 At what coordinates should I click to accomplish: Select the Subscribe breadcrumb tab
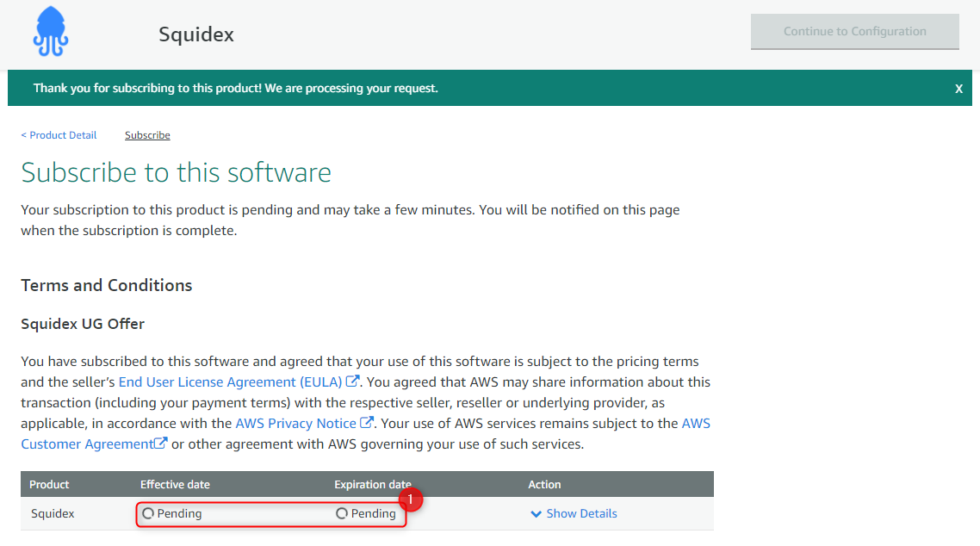tap(147, 135)
